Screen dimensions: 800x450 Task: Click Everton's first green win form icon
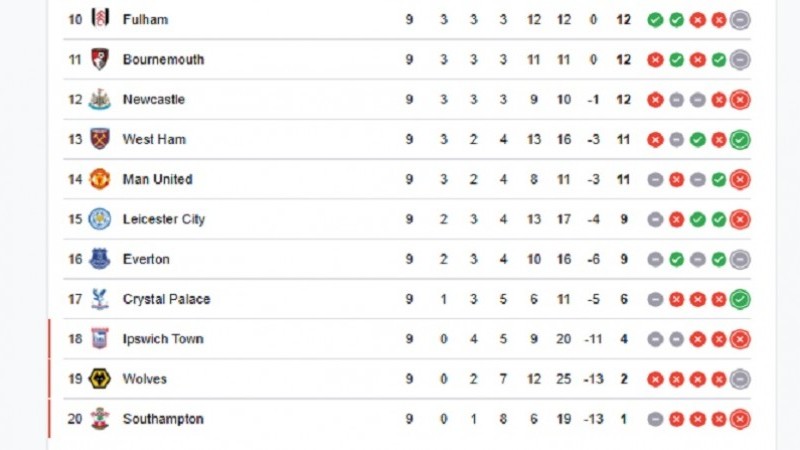pos(677,259)
